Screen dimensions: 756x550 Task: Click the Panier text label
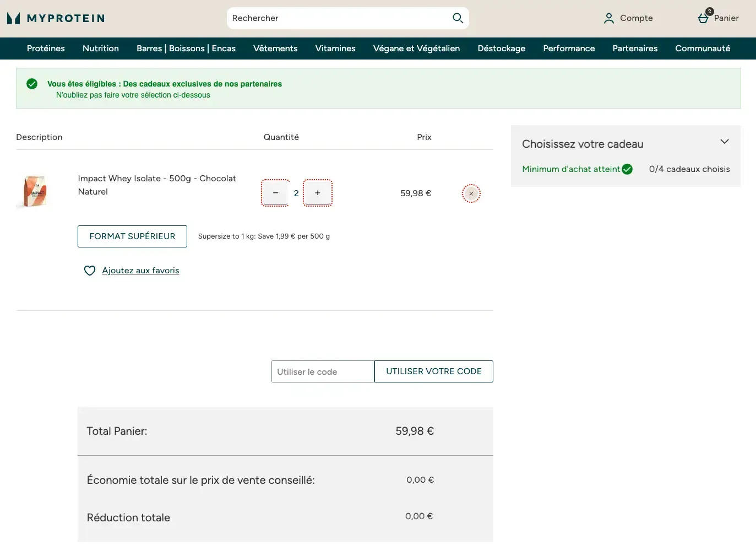(x=726, y=18)
